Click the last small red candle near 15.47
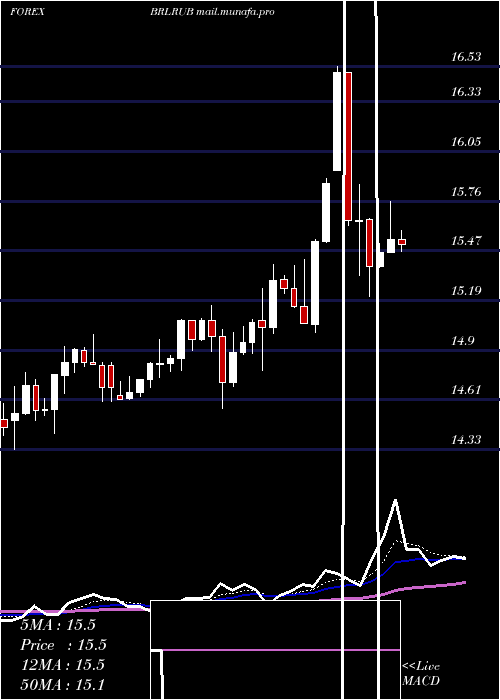Screen dimensions: 500x700 (402, 242)
